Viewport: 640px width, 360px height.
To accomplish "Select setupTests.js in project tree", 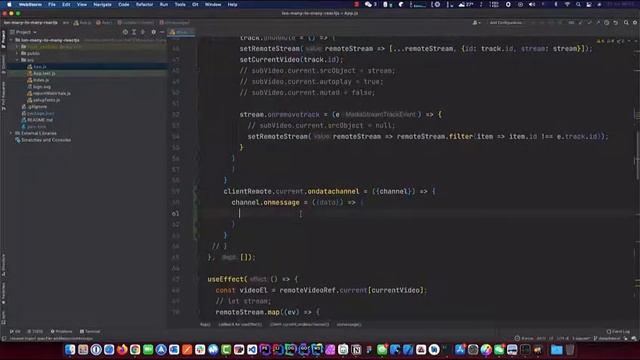I will click(x=46, y=100).
